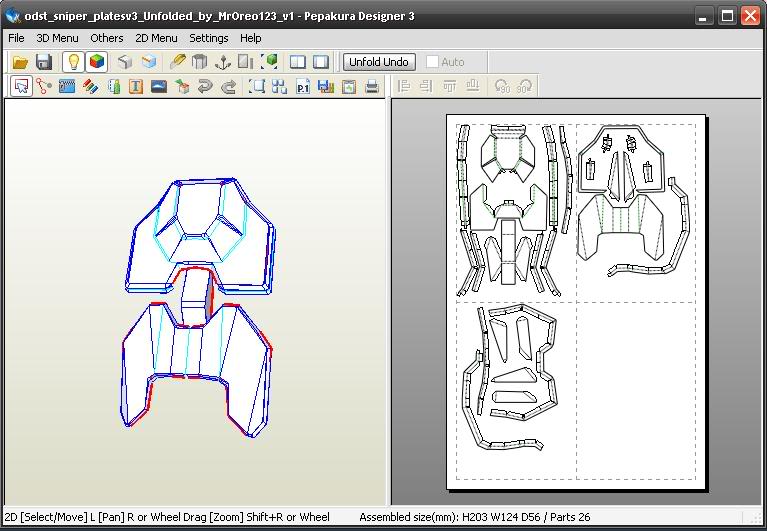Click the small box with green arrow icon

click(x=182, y=87)
